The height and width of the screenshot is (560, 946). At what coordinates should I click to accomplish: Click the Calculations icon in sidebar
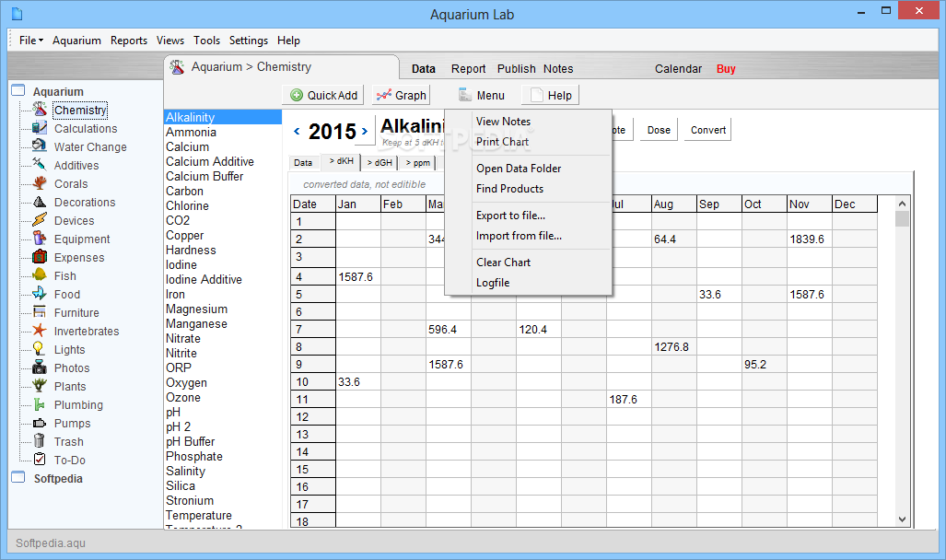(40, 128)
